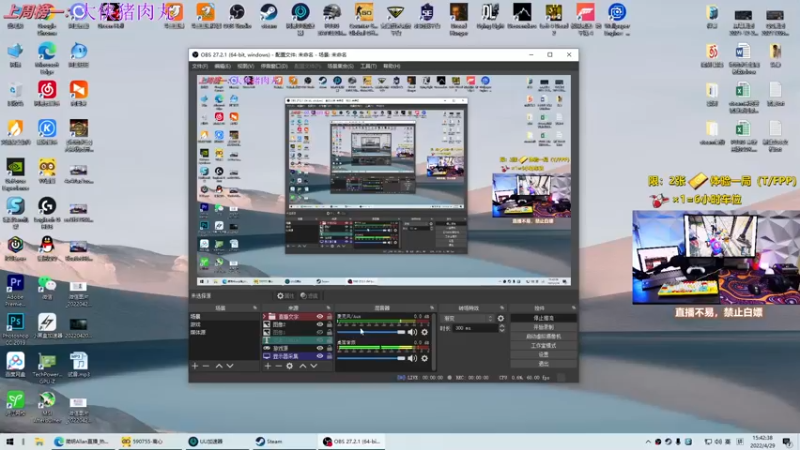Image resolution: width=800 pixels, height=450 pixels.
Task: Open 文件(F) menu in OBS
Action: [x=200, y=66]
